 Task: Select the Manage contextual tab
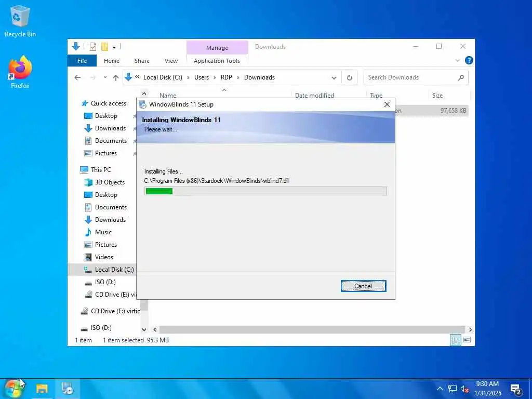click(217, 47)
